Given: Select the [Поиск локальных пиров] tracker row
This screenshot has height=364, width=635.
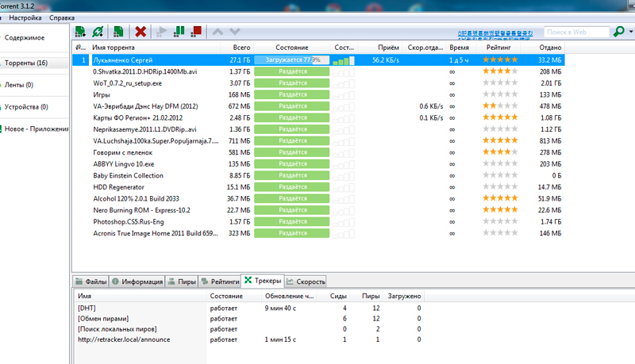Looking at the screenshot, I should (x=249, y=329).
